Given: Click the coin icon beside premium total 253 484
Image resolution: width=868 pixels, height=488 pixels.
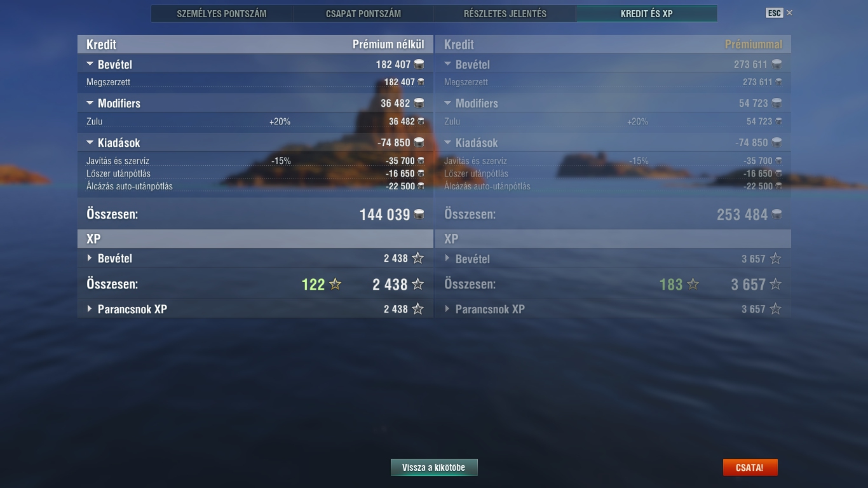Looking at the screenshot, I should [x=776, y=215].
